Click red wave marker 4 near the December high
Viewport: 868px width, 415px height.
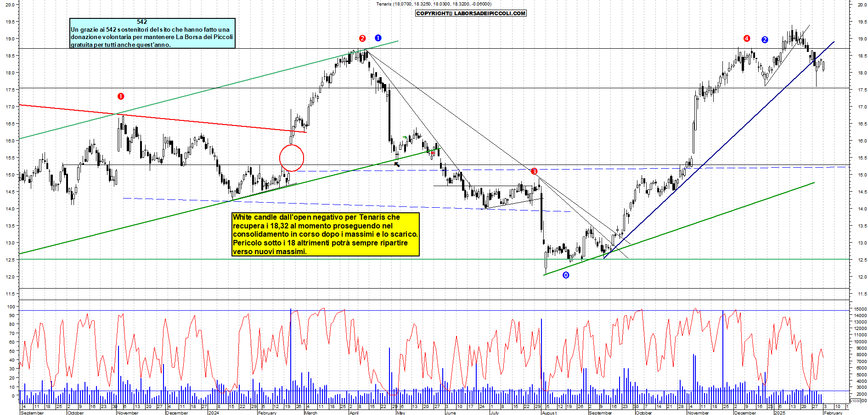tap(747, 39)
